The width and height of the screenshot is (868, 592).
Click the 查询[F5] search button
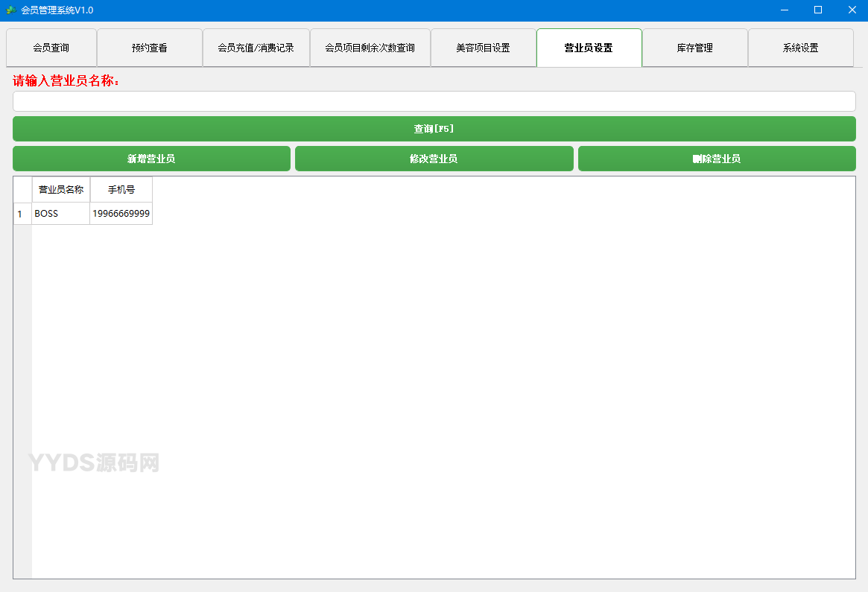click(434, 128)
